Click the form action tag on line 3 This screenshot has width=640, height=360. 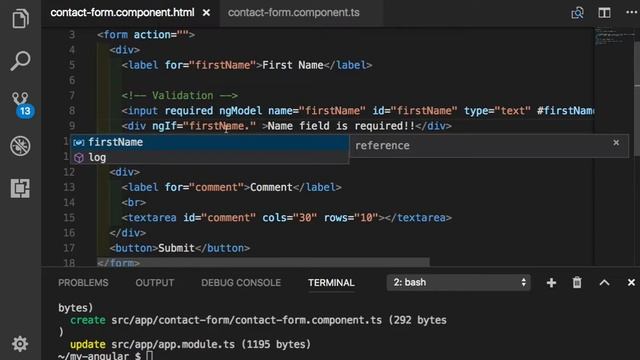(146, 35)
